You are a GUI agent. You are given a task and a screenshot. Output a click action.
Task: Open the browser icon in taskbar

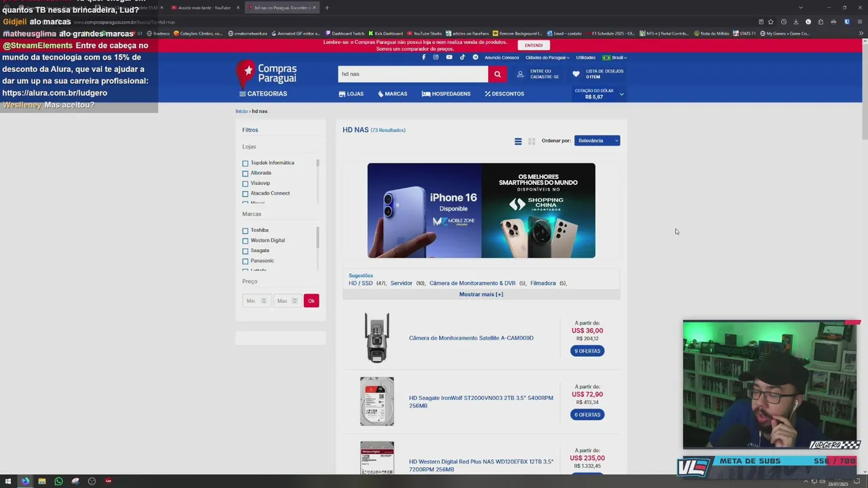point(25,481)
